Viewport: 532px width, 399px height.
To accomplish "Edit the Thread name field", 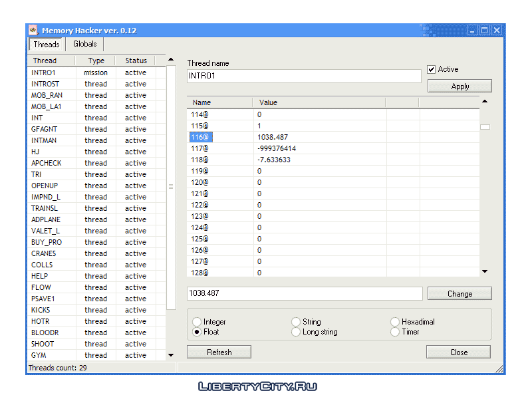I will (x=304, y=76).
